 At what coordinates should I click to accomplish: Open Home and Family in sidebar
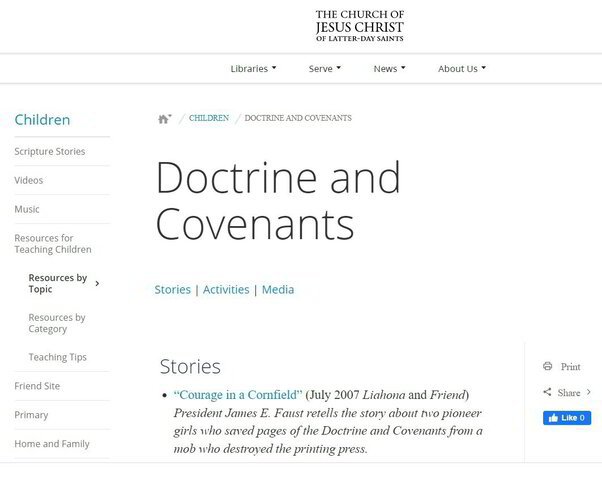click(x=52, y=444)
